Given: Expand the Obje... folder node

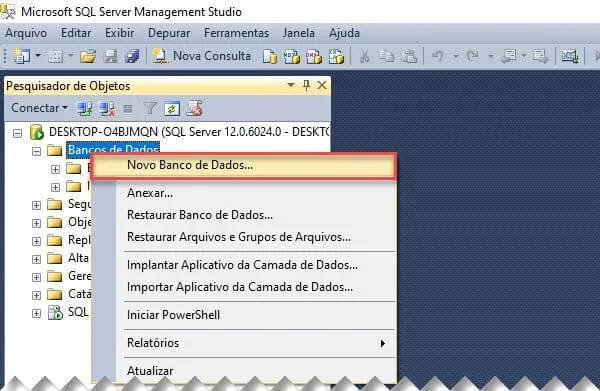Looking at the screenshot, I should 36,223.
